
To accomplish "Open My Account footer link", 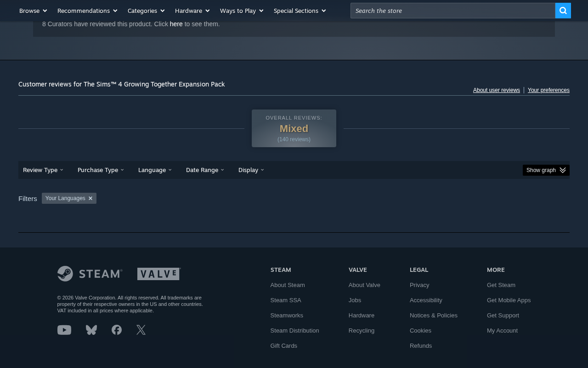I will 502,331.
